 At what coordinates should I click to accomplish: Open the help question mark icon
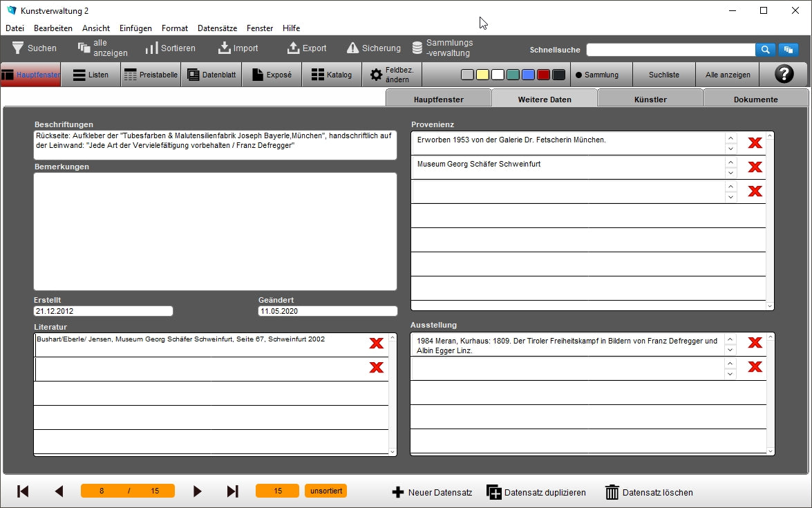pyautogui.click(x=784, y=75)
